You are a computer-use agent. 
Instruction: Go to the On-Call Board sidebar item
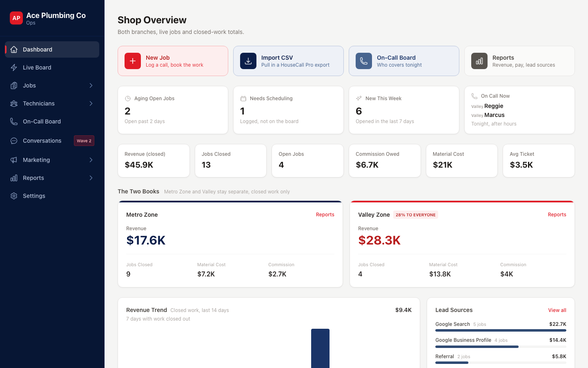tap(52, 121)
